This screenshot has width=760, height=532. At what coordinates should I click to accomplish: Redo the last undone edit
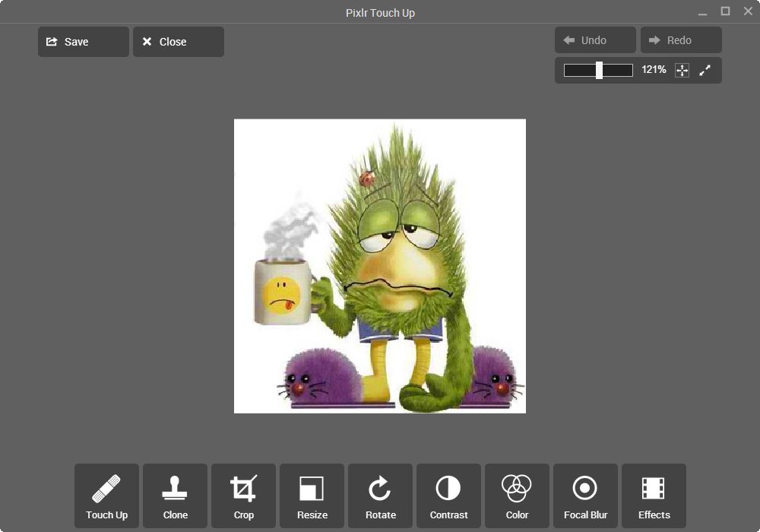click(x=680, y=40)
